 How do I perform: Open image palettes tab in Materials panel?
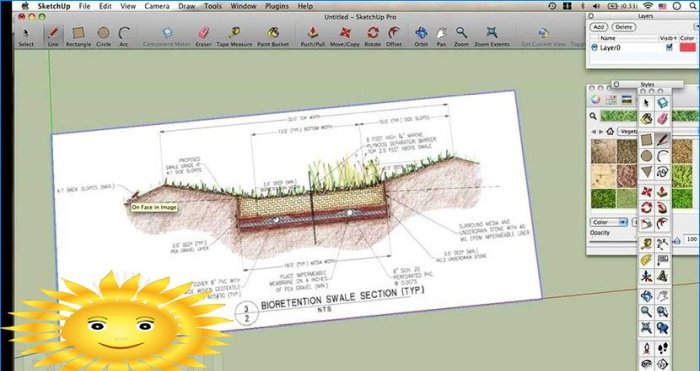(x=627, y=100)
